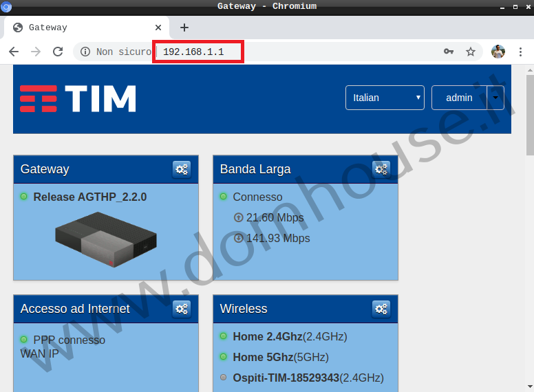
Task: Click the download arrow icon
Action: (x=238, y=238)
